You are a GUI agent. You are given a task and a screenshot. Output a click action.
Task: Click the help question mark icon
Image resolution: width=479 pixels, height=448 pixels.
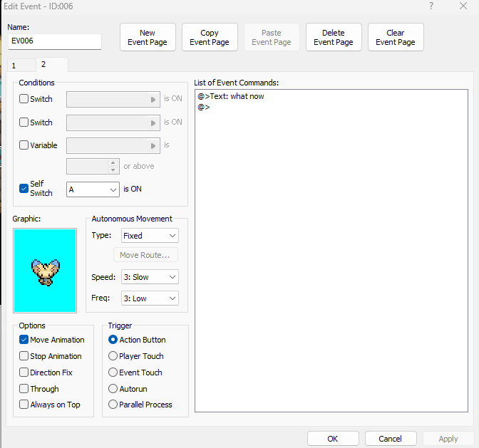[431, 6]
